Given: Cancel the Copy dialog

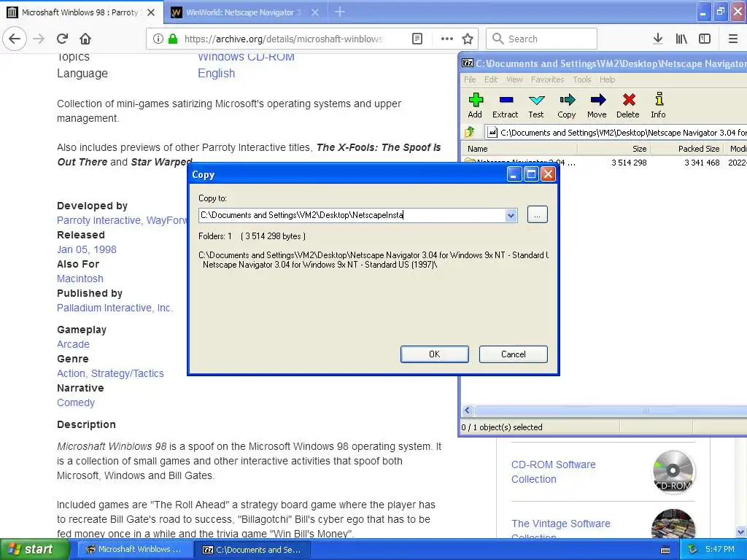Looking at the screenshot, I should tap(513, 354).
